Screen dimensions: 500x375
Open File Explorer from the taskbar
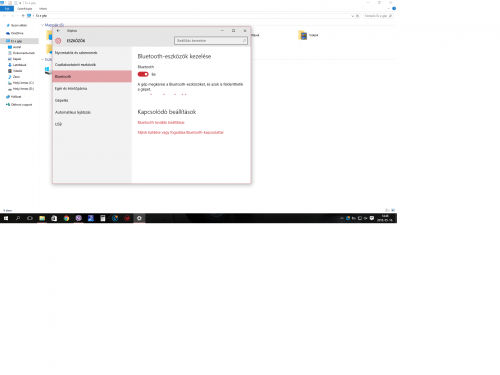tap(42, 218)
